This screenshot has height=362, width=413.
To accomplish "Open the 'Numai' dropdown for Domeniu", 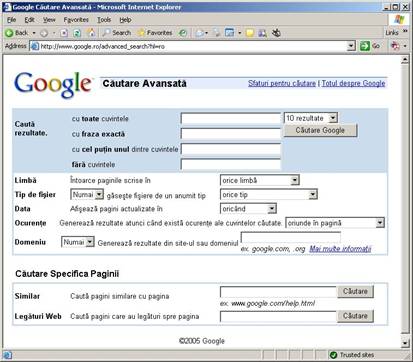I will click(x=78, y=242).
